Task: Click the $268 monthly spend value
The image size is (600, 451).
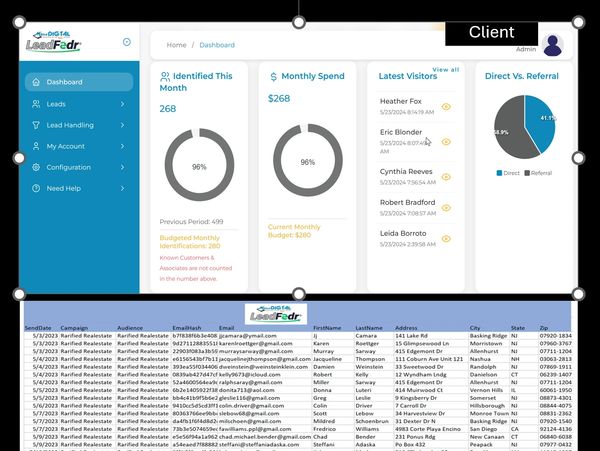Action: coord(279,99)
